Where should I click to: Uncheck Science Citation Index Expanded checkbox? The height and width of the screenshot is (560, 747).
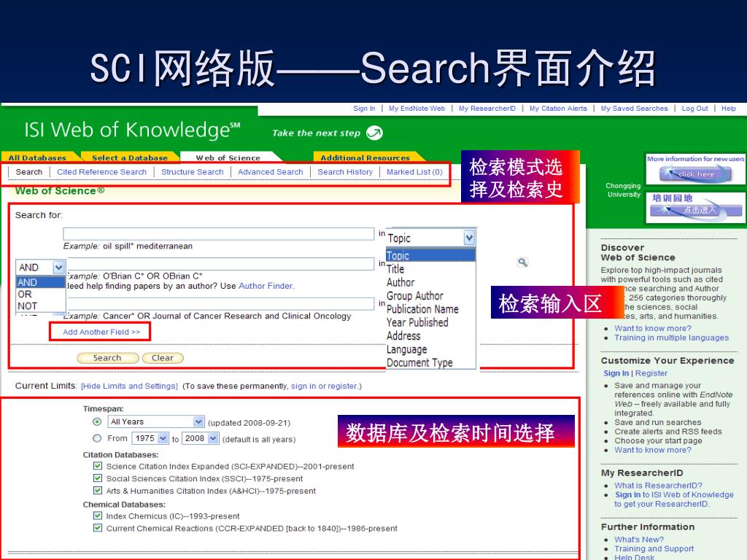[98, 466]
